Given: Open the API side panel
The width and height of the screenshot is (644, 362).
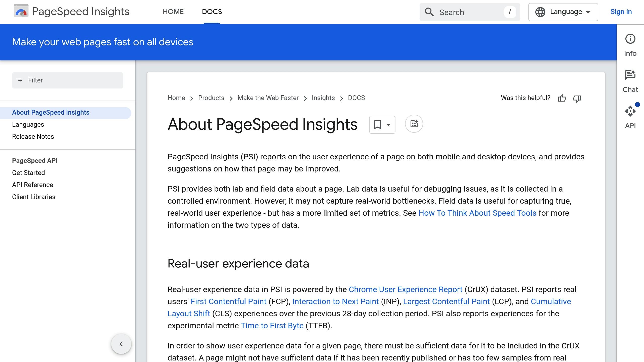Looking at the screenshot, I should pyautogui.click(x=630, y=118).
